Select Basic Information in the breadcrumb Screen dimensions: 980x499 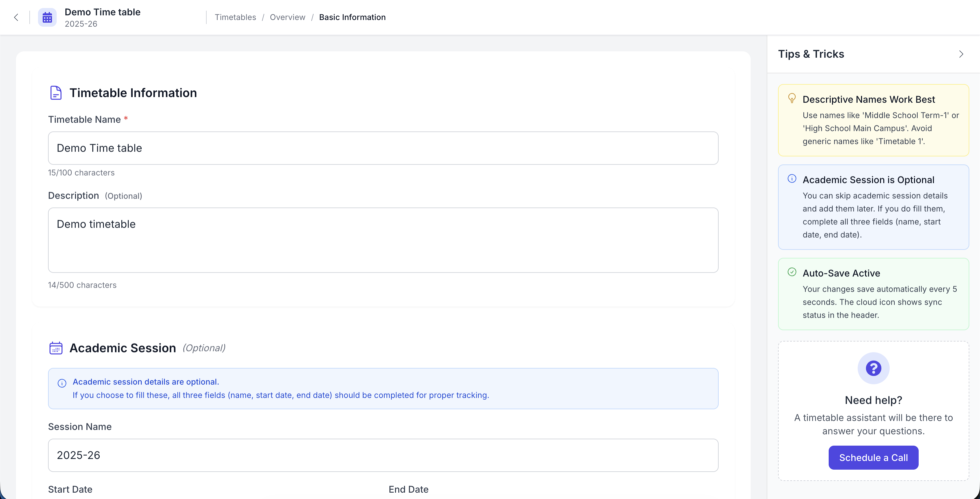pos(352,17)
